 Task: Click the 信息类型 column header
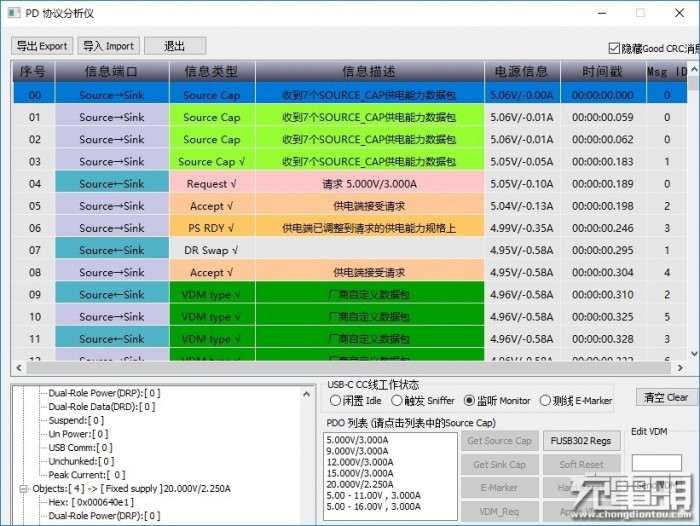point(211,72)
